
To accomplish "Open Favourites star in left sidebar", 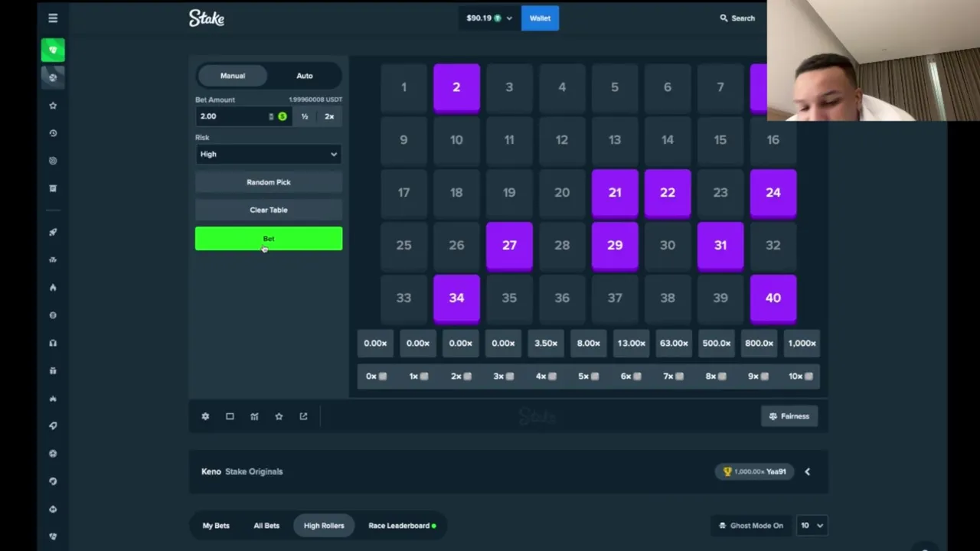I will point(53,106).
